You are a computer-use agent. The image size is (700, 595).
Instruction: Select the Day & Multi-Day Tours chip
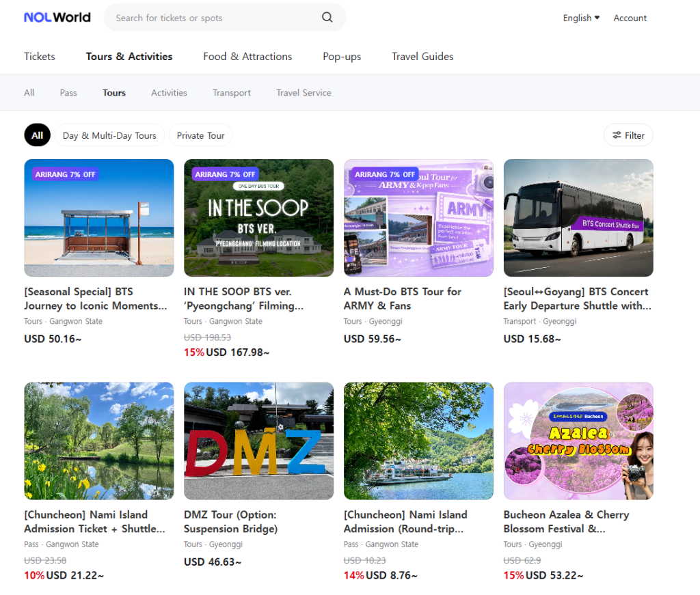[109, 135]
